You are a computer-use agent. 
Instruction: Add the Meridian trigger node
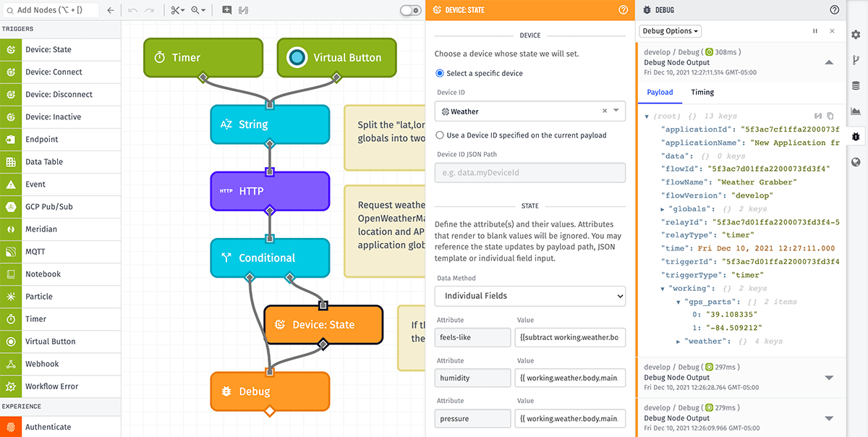click(x=60, y=229)
